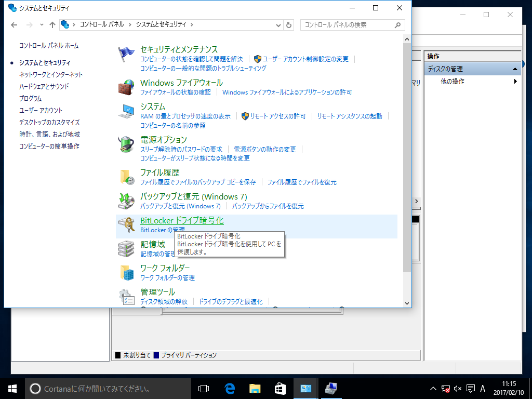Select デスクトップのカスタマイズ category
The image size is (532, 399).
(x=49, y=122)
